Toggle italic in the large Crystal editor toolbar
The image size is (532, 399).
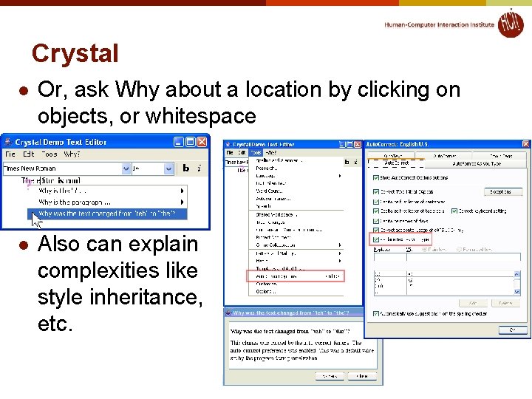coord(199,168)
